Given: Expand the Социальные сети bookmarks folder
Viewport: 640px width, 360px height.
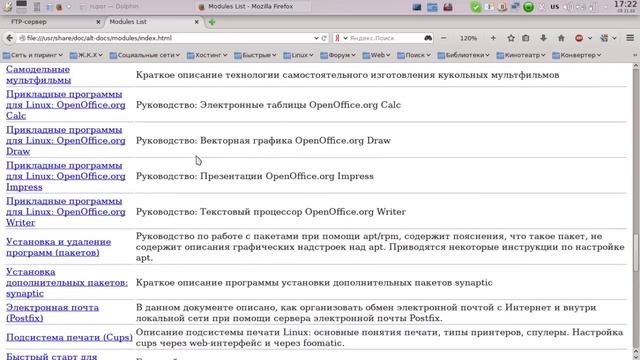Looking at the screenshot, I should (145, 55).
